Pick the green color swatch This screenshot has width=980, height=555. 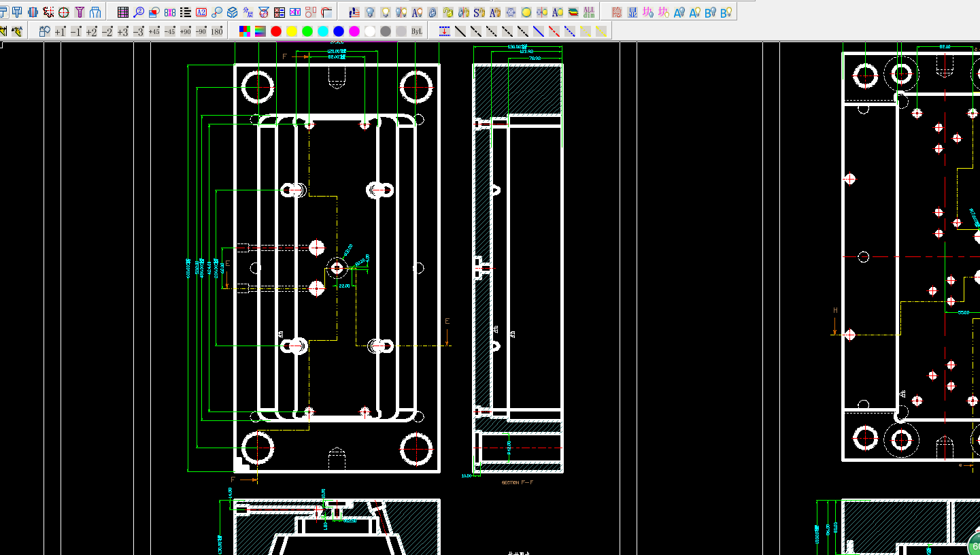pos(307,31)
